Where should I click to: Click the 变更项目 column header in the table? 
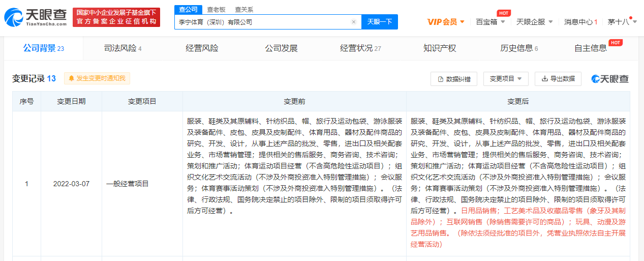tap(142, 101)
